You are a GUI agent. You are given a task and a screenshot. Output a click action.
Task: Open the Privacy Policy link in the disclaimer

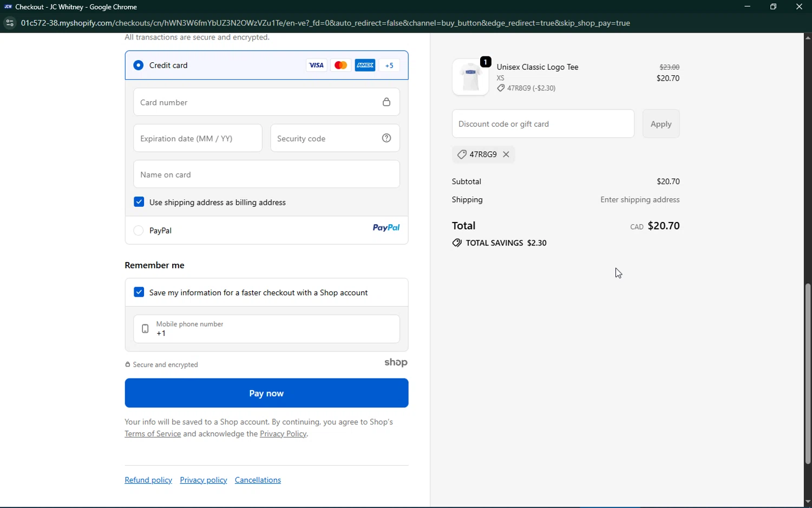click(284, 434)
